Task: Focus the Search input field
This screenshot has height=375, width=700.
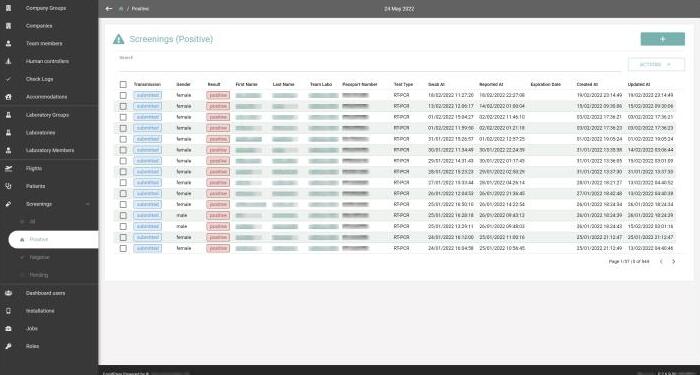Action: coord(370,64)
